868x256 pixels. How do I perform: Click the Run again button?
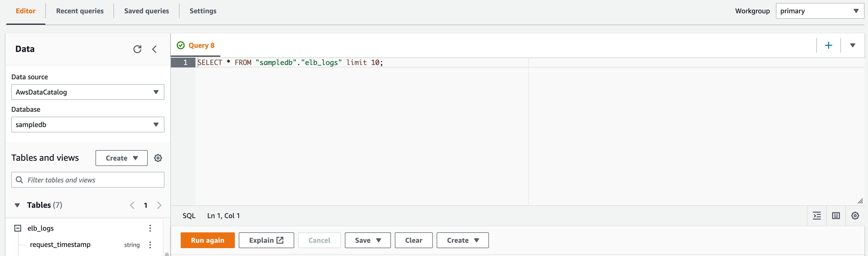tap(207, 240)
